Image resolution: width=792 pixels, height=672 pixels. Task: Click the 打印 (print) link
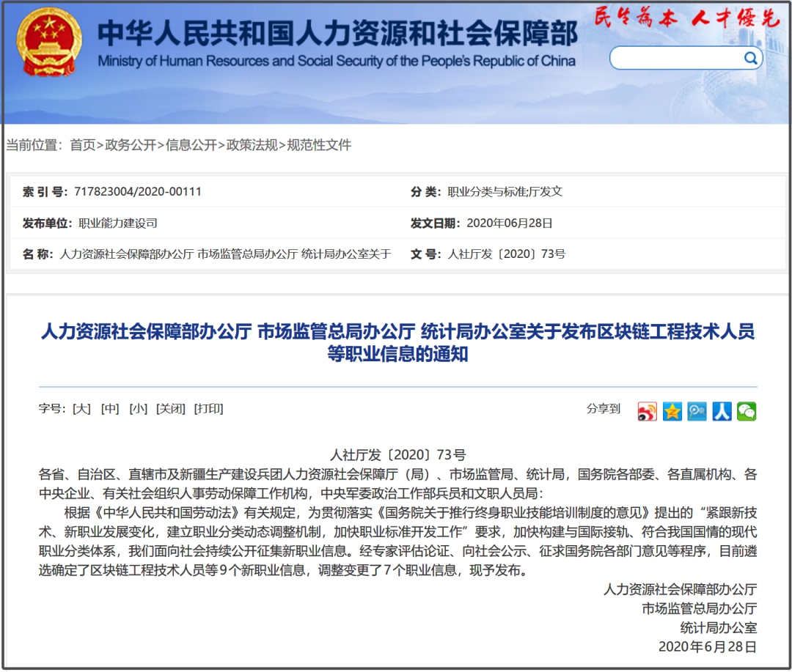208,409
